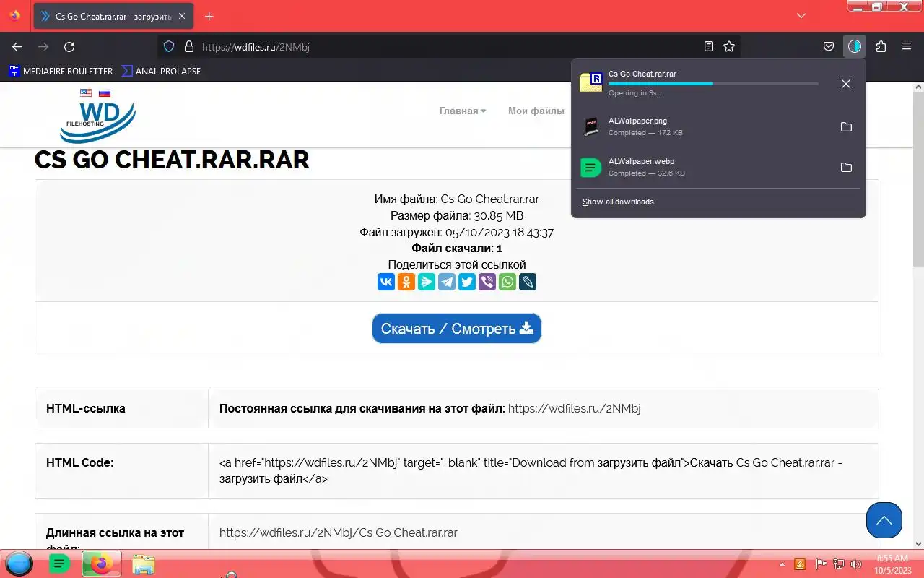Bookmark this page with the star
The width and height of the screenshot is (924, 578).
click(729, 46)
